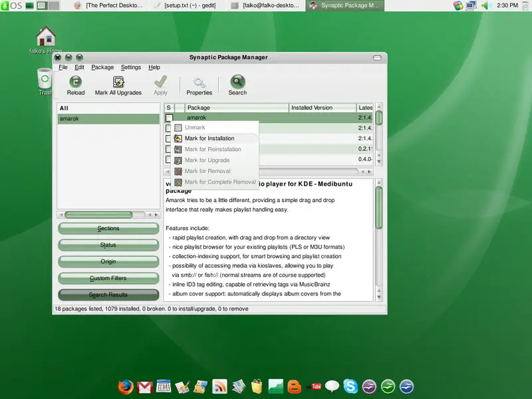Click the Custom Filters button
This screenshot has height=399, width=532.
108,278
